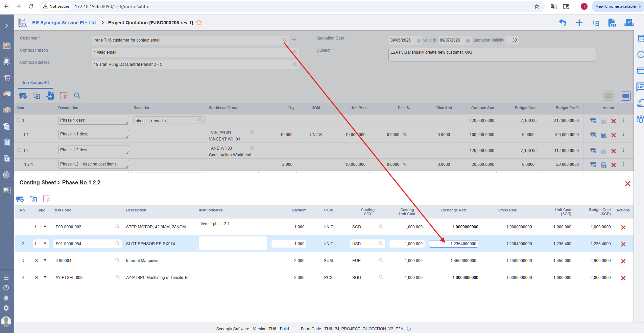
Task: Open notifications bell in left sidebar
Action: pyautogui.click(x=6, y=298)
